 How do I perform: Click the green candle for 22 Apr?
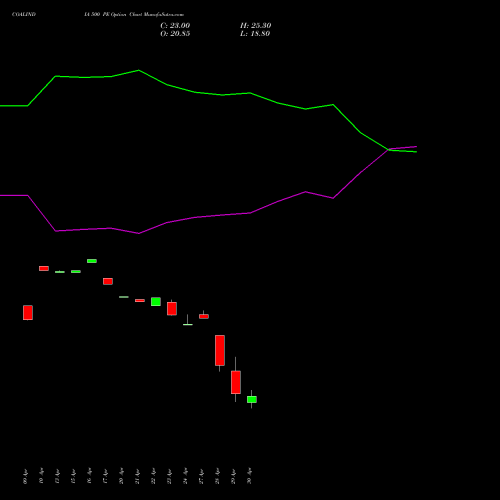[156, 302]
